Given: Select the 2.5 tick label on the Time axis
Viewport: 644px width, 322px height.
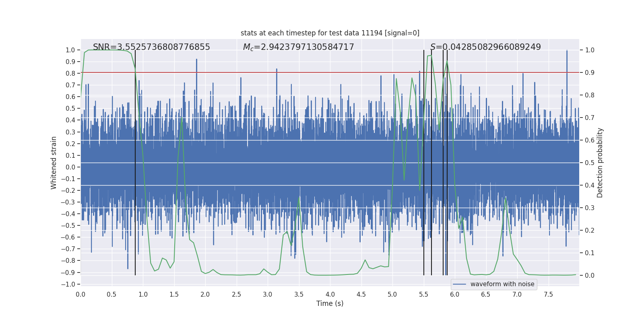Looking at the screenshot, I should [x=236, y=294].
